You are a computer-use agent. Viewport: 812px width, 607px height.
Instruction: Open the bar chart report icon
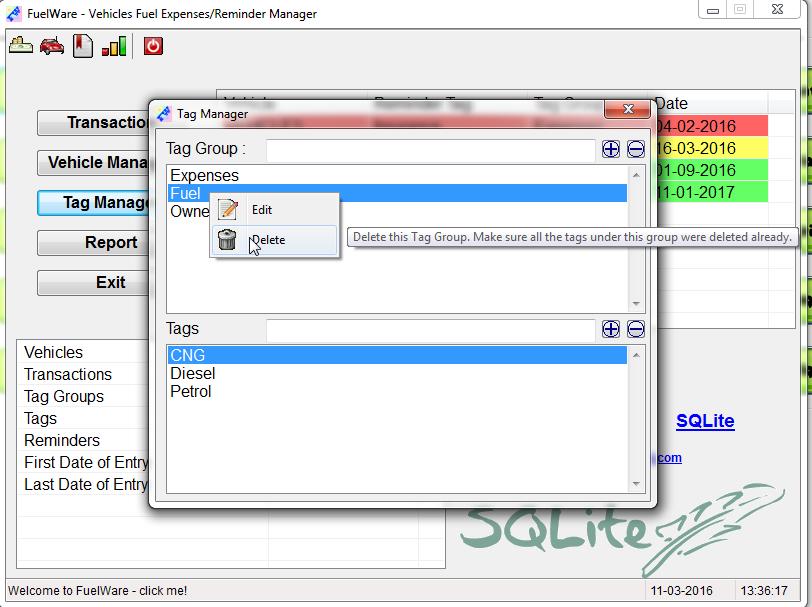(114, 46)
